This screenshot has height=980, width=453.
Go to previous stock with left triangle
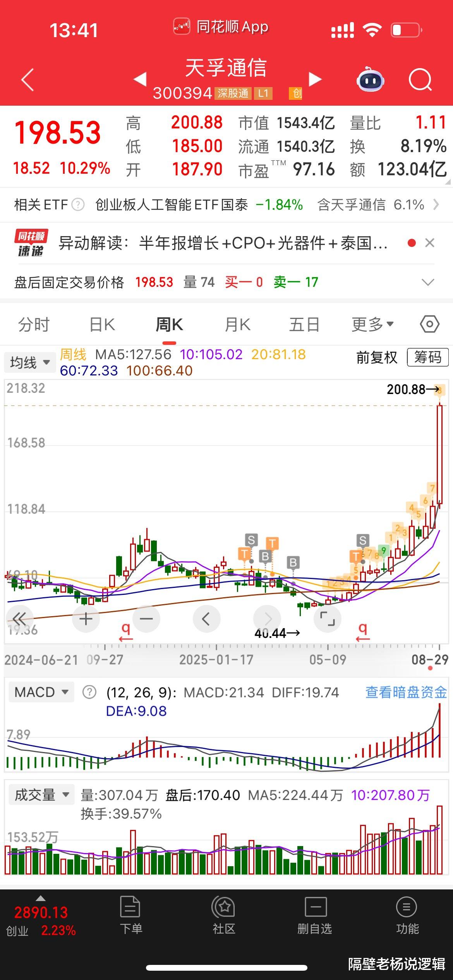click(x=140, y=79)
